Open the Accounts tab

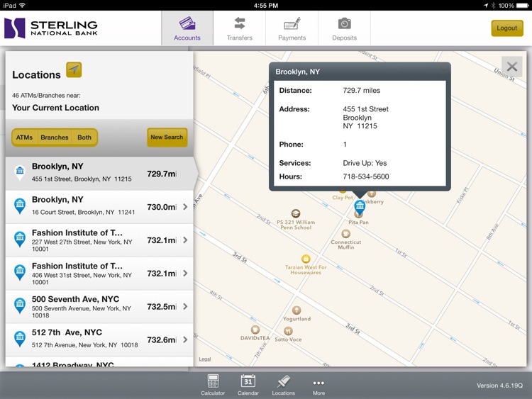click(x=187, y=28)
